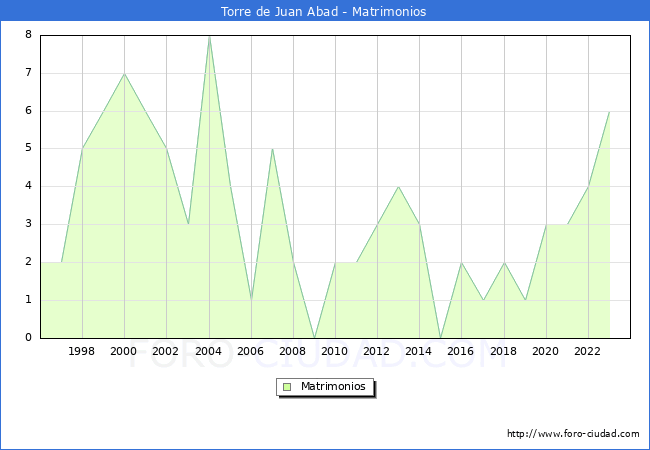
Task: Click the Matrimonios legend label text
Action: 332,387
